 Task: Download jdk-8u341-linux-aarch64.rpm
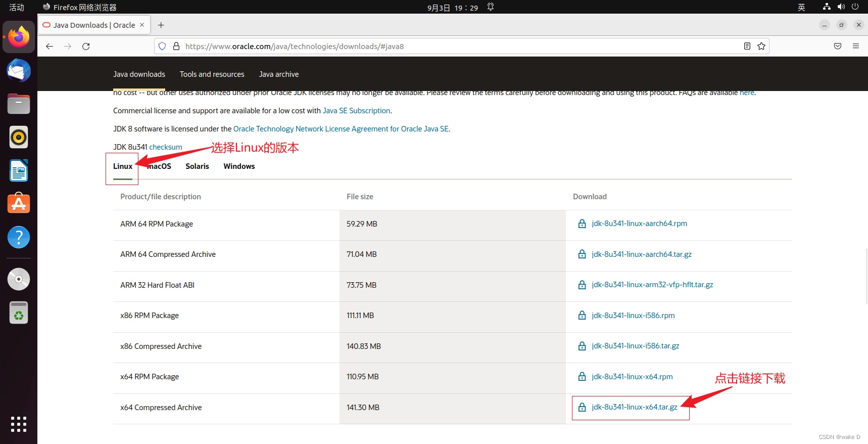click(639, 224)
